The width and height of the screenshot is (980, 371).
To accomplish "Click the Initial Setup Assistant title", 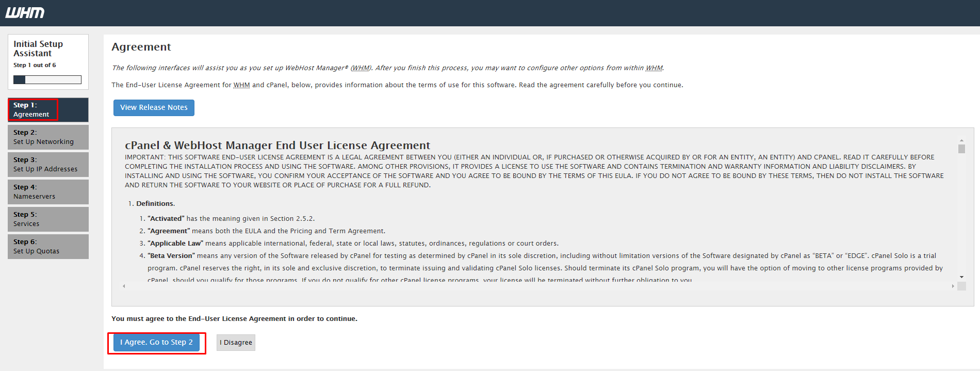I will [38, 49].
